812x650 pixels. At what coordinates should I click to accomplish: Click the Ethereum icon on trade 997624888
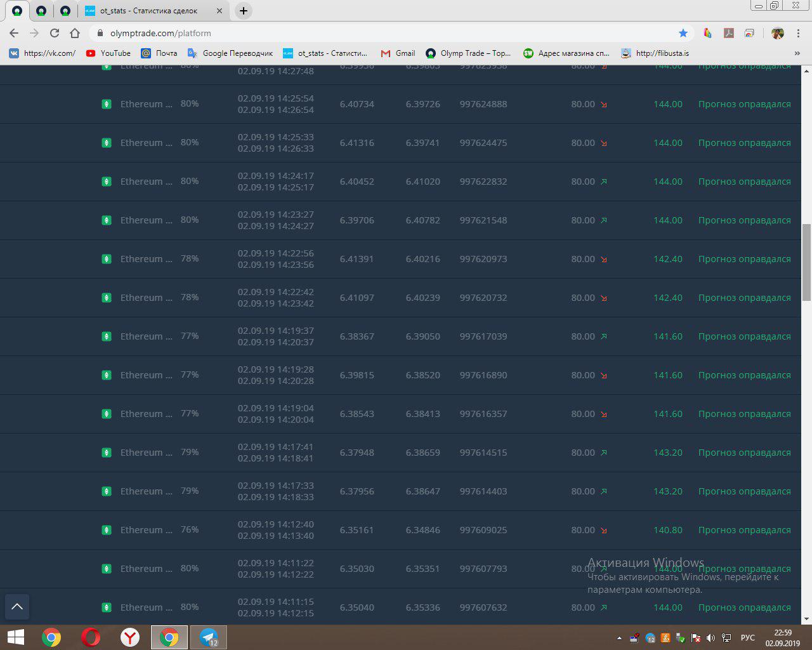[x=107, y=104]
